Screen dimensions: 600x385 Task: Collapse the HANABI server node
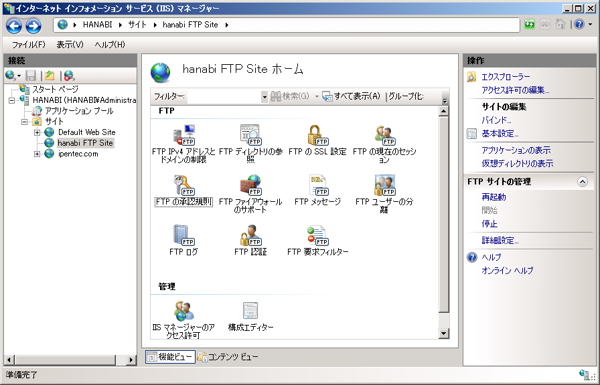pos(12,100)
